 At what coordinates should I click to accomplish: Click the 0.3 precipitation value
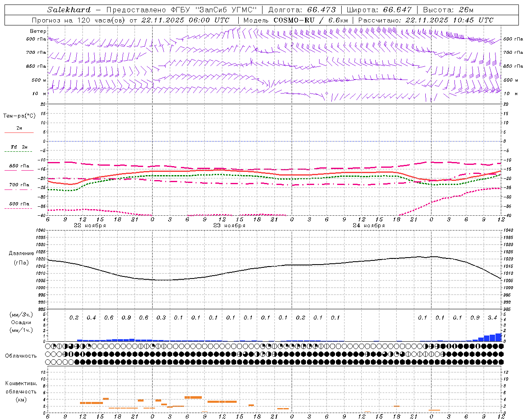161,317
